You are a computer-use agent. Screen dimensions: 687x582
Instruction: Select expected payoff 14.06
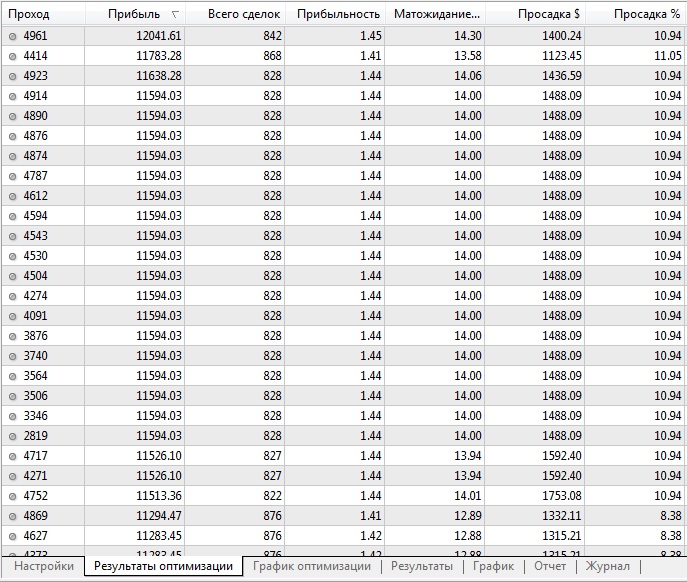click(x=467, y=76)
